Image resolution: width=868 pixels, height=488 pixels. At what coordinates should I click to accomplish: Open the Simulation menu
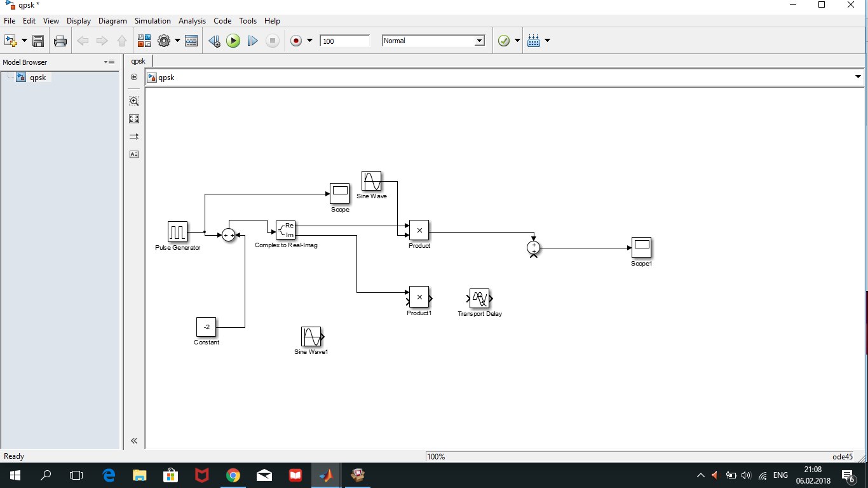pyautogui.click(x=153, y=21)
